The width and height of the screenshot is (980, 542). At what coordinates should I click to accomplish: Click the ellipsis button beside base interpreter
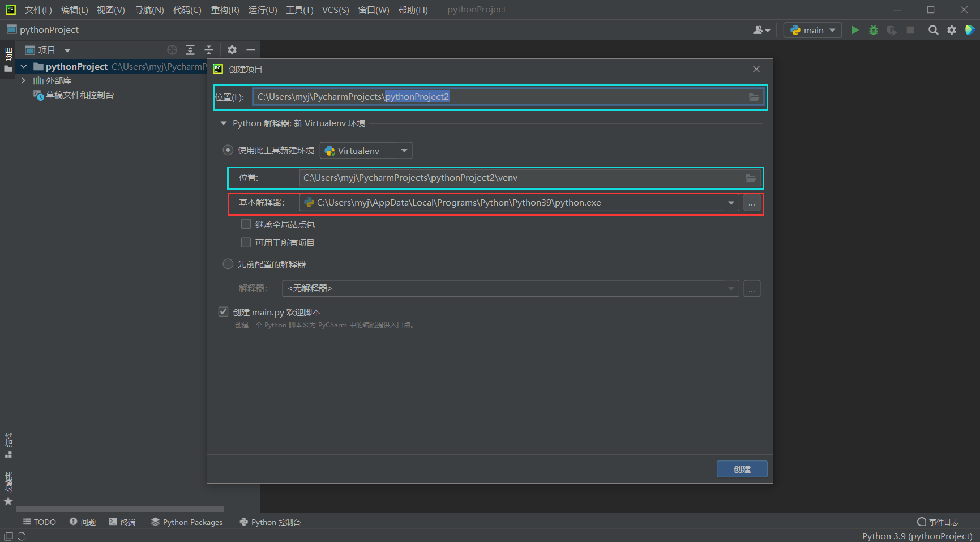coord(752,203)
